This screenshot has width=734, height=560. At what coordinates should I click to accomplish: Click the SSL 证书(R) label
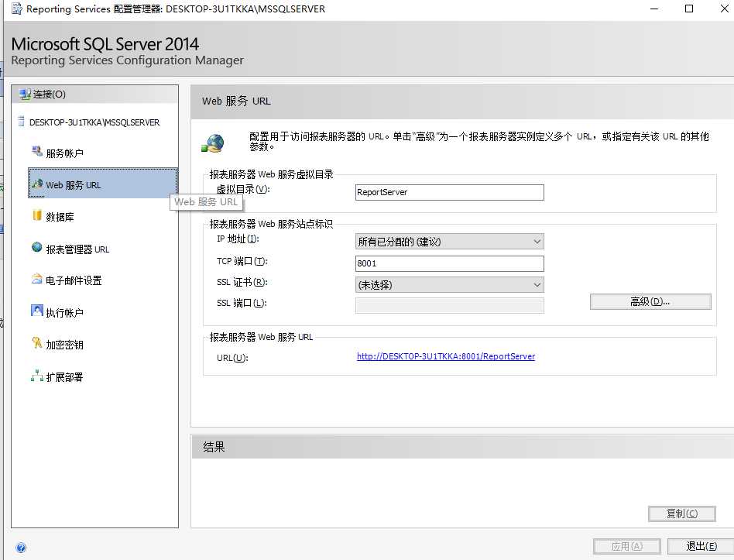242,283
